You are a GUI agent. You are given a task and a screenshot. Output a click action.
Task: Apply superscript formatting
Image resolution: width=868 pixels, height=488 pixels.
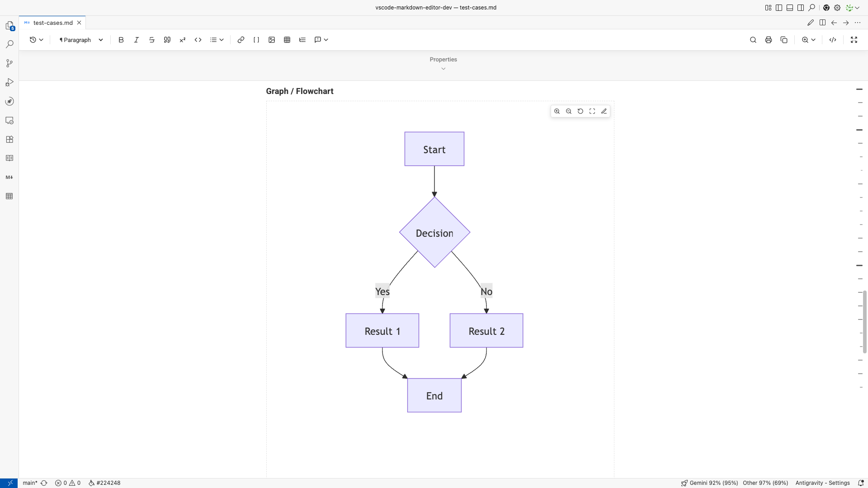point(183,40)
